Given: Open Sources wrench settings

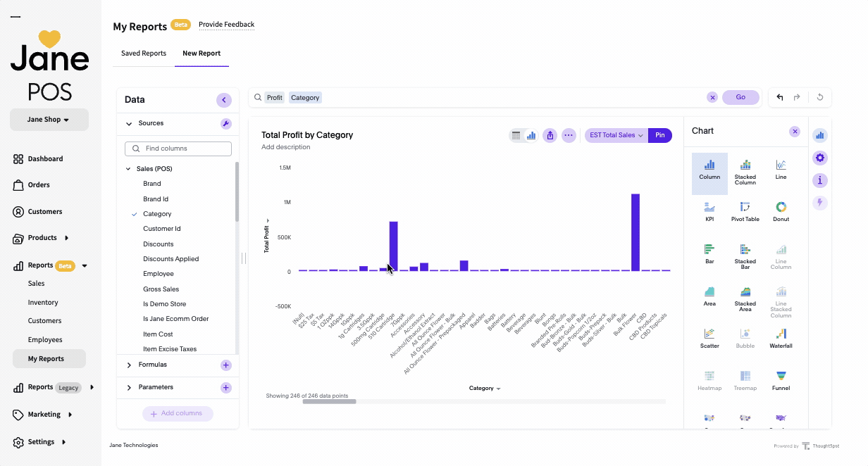Looking at the screenshot, I should (225, 123).
